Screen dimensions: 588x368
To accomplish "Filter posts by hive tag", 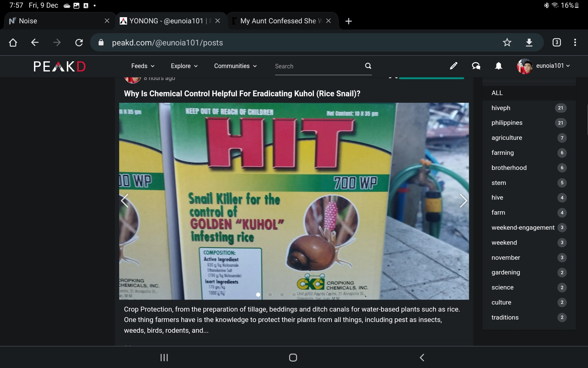I will (529, 197).
